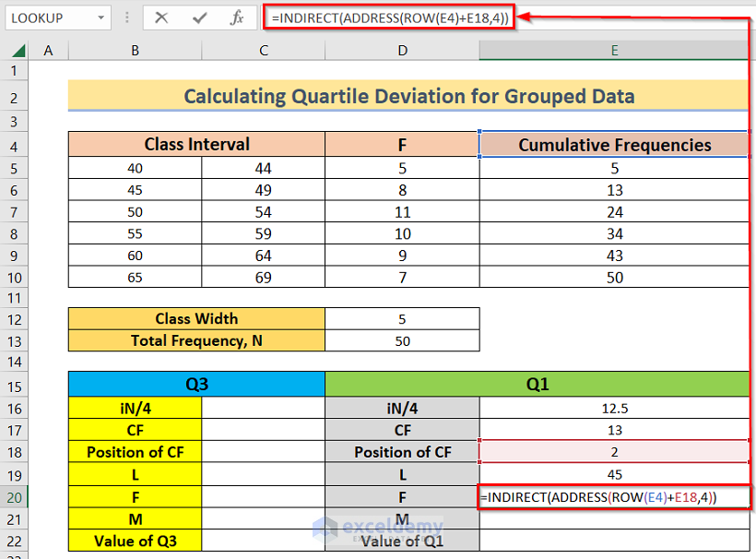Select row 20 header
The height and width of the screenshot is (559, 756).
coord(15,497)
